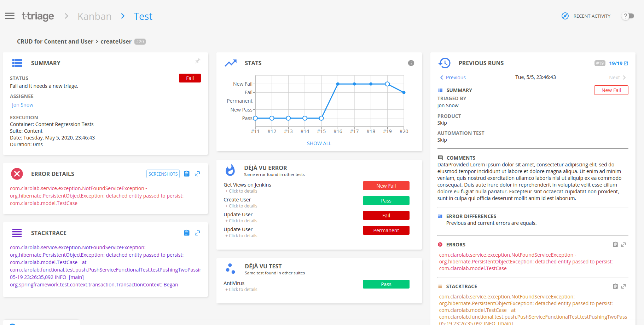The image size is (644, 325).
Task: Select the #16 data point on the chart
Action: pos(338,84)
